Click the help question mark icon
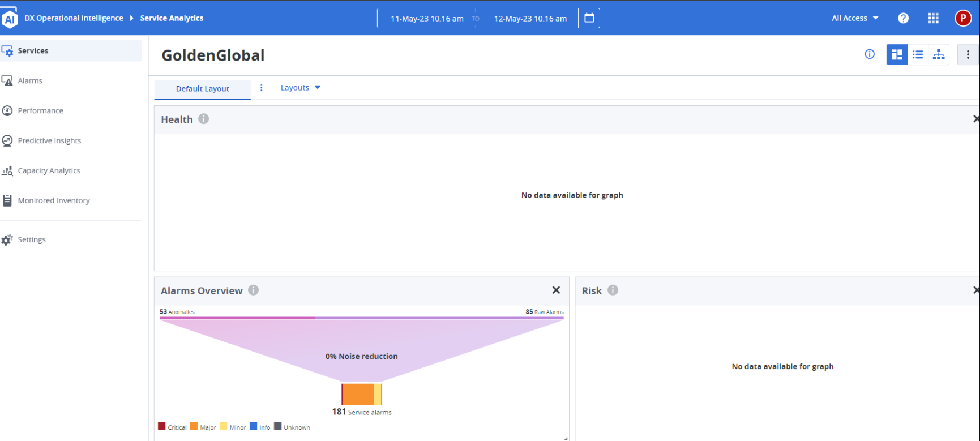This screenshot has width=980, height=441. coord(903,18)
